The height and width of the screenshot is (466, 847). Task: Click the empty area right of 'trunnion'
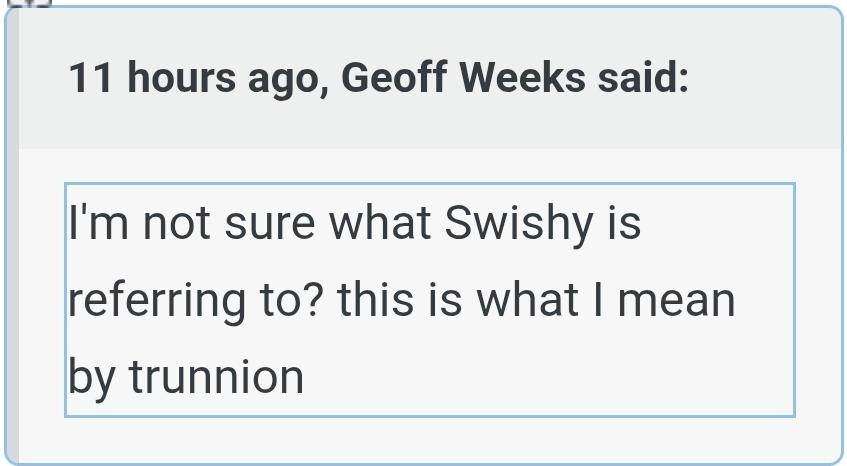point(550,377)
